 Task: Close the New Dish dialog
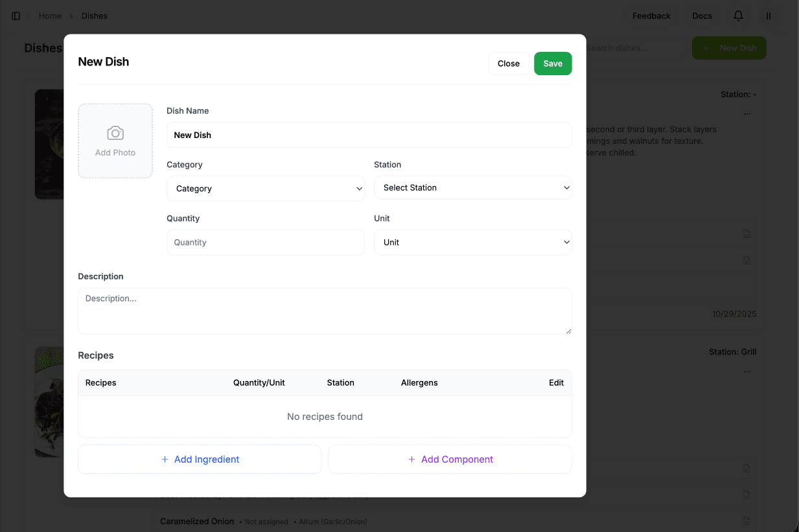click(509, 64)
